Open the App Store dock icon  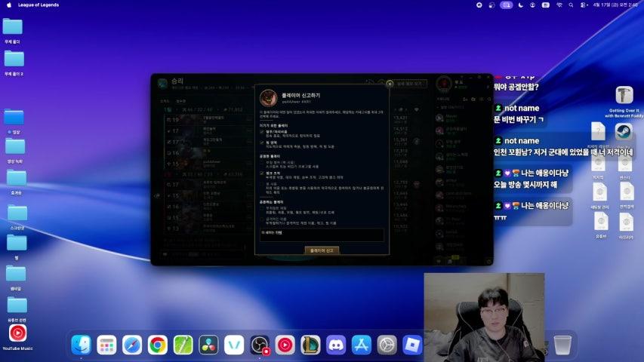point(362,345)
